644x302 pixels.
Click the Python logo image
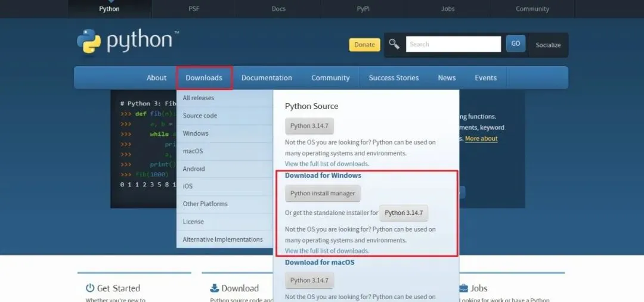(x=128, y=41)
